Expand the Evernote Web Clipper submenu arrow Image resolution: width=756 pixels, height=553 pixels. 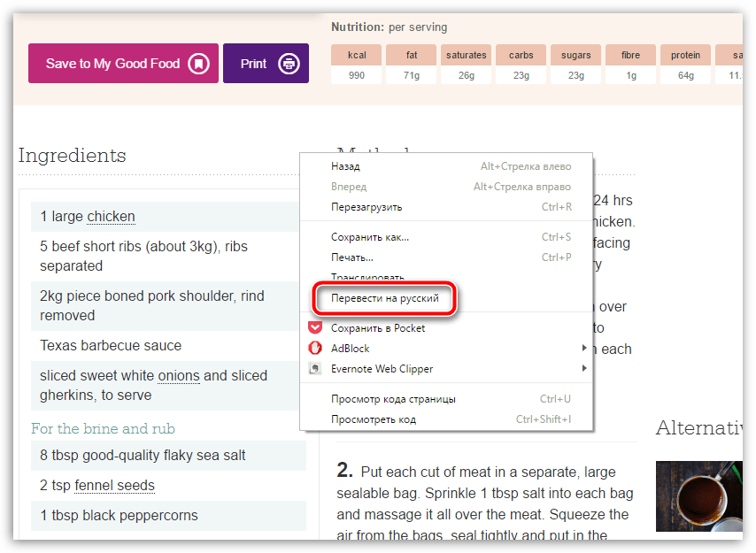click(583, 369)
